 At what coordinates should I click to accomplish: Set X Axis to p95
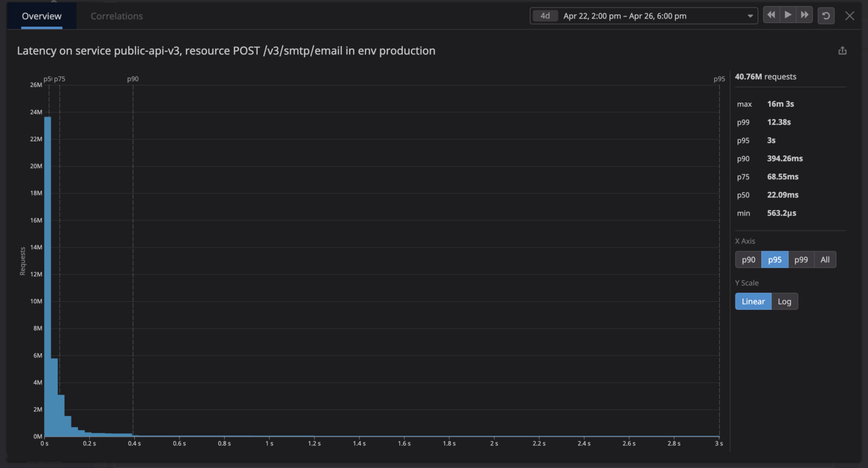click(x=775, y=259)
